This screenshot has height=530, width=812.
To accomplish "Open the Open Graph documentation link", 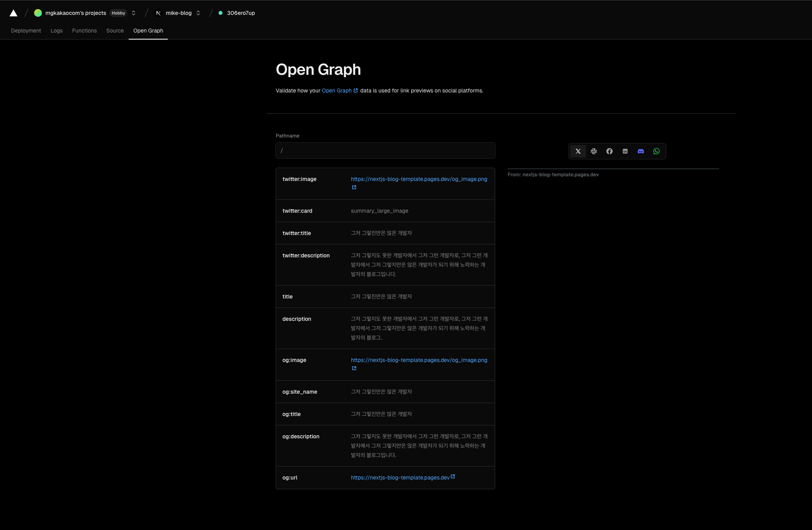I will point(336,90).
